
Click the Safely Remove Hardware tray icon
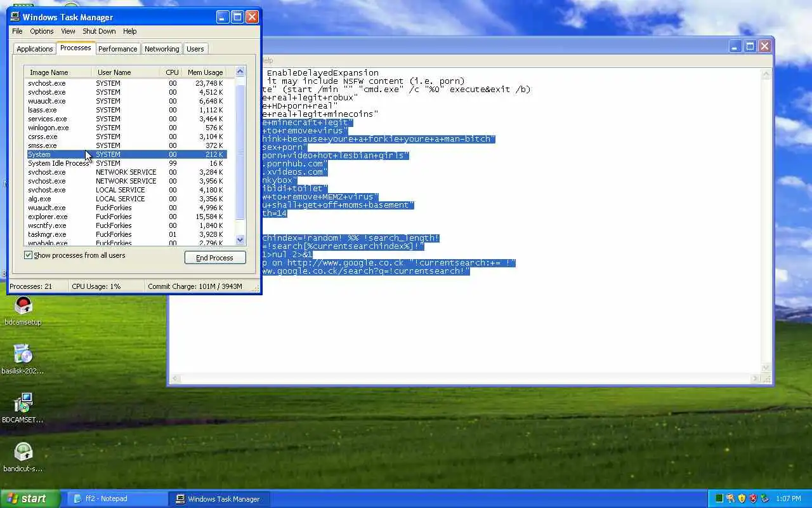pos(764,498)
